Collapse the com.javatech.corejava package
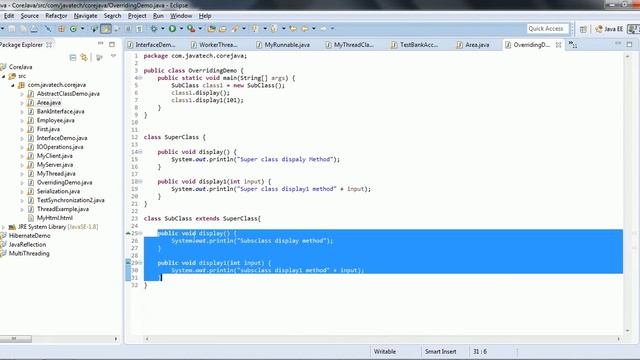Image resolution: width=640 pixels, height=360 pixels. [13, 85]
